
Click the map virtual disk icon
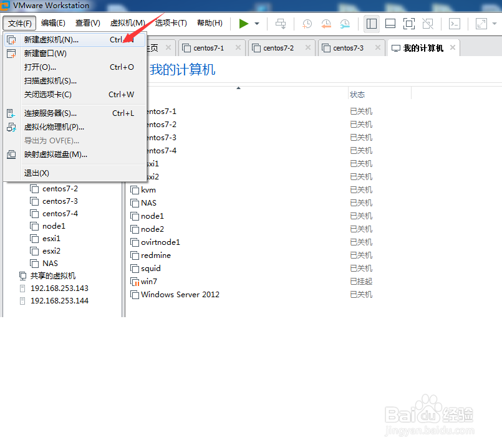11,155
